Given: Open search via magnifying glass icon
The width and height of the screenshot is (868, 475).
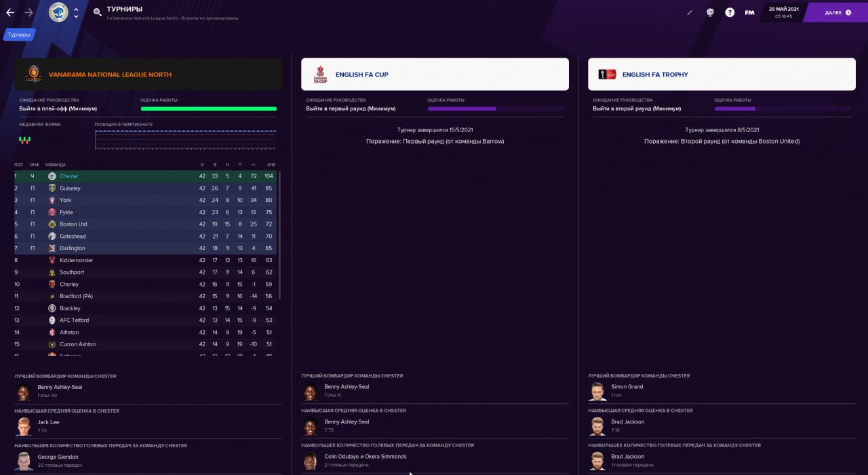Looking at the screenshot, I should [98, 12].
